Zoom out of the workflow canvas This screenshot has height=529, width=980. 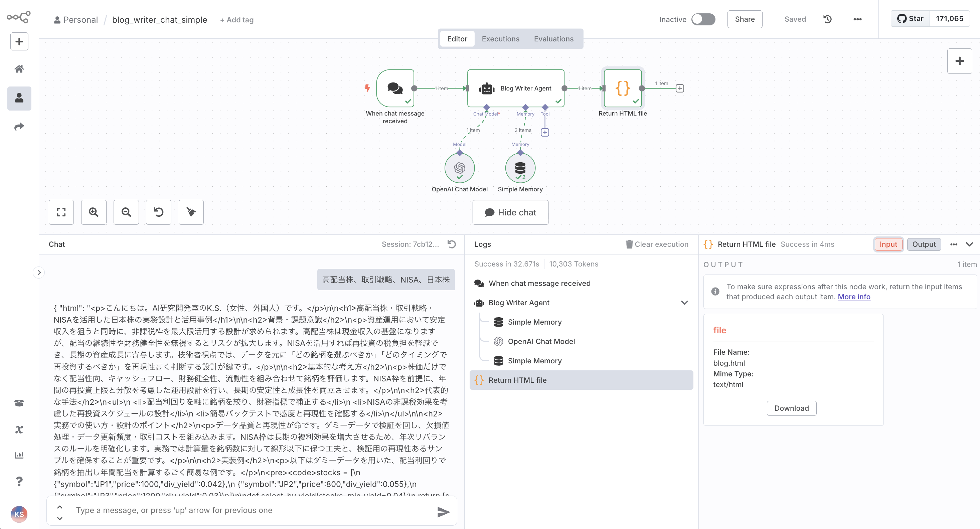coord(126,212)
